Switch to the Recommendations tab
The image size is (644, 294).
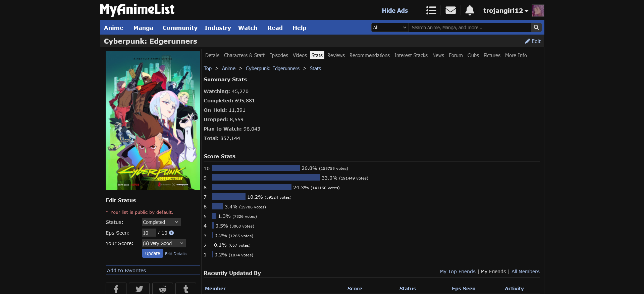click(370, 55)
